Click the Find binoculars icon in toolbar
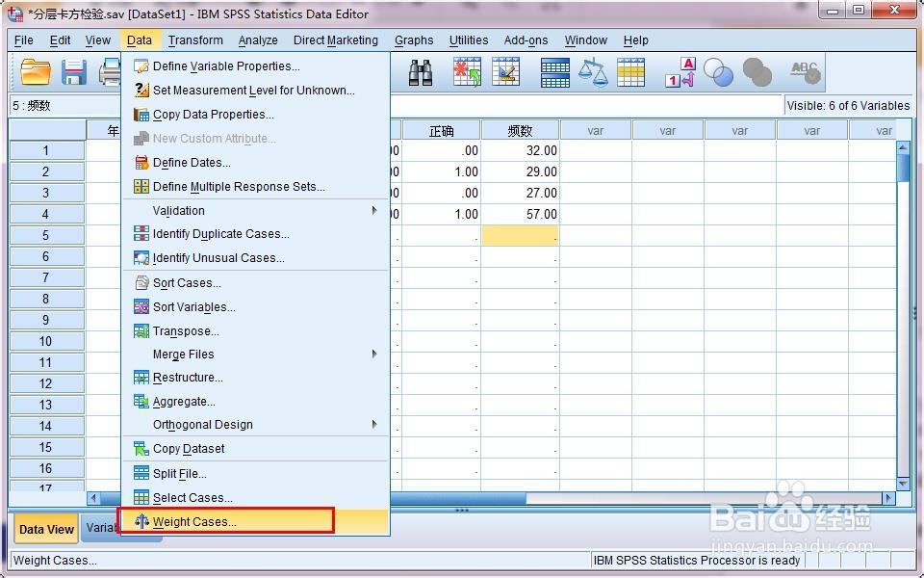This screenshot has height=578, width=924. coord(421,73)
